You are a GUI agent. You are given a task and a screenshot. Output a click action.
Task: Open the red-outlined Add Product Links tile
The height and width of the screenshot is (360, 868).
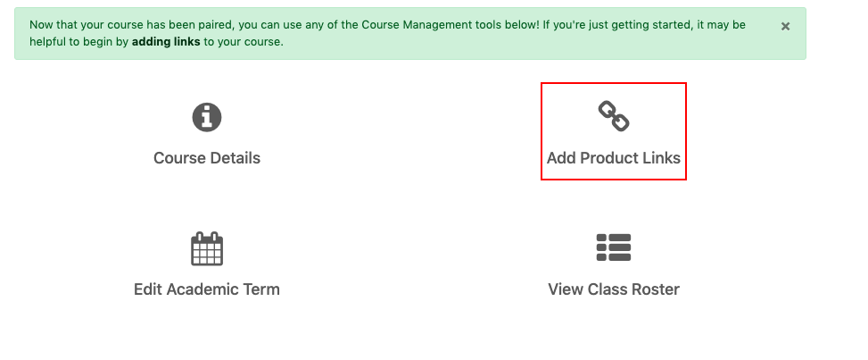pyautogui.click(x=614, y=131)
